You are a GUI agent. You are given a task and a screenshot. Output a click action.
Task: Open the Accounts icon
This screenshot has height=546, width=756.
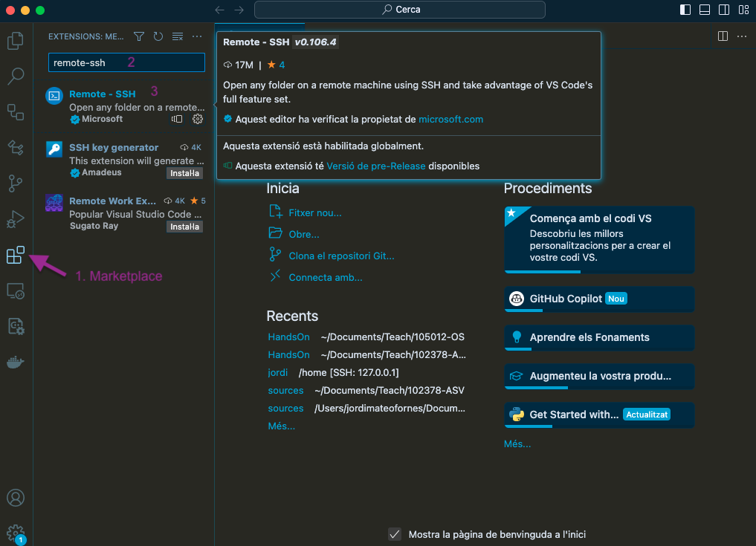click(x=16, y=498)
